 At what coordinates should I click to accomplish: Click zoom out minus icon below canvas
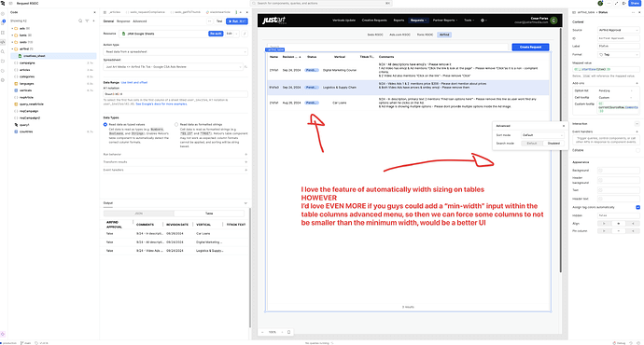pyautogui.click(x=263, y=332)
